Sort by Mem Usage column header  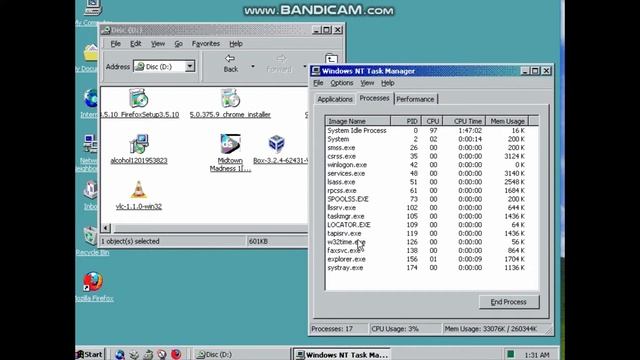(x=507, y=121)
